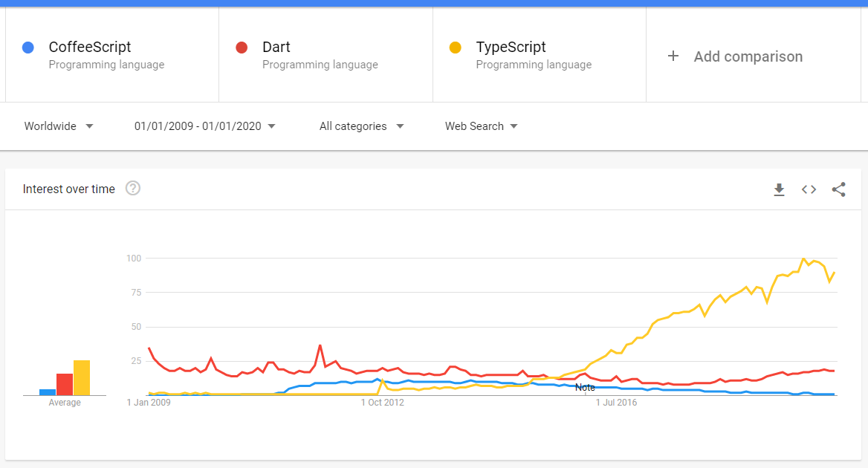Click the Add comparison field
Viewport: 868px width, 468px height.
(x=748, y=56)
